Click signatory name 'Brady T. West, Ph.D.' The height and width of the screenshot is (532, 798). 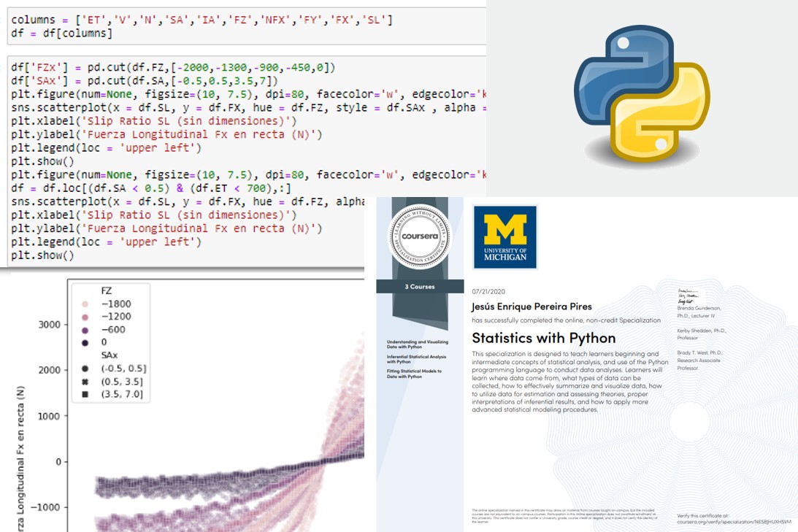699,352
